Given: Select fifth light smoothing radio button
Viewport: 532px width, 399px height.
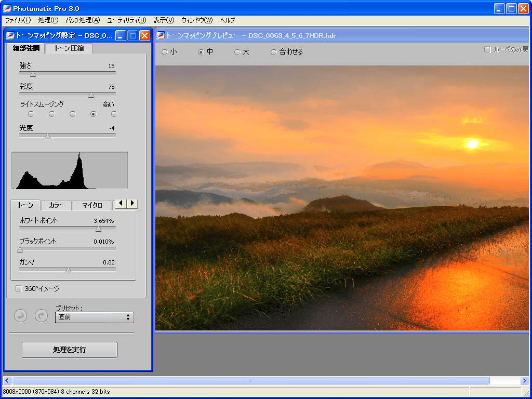Looking at the screenshot, I should click(x=114, y=114).
